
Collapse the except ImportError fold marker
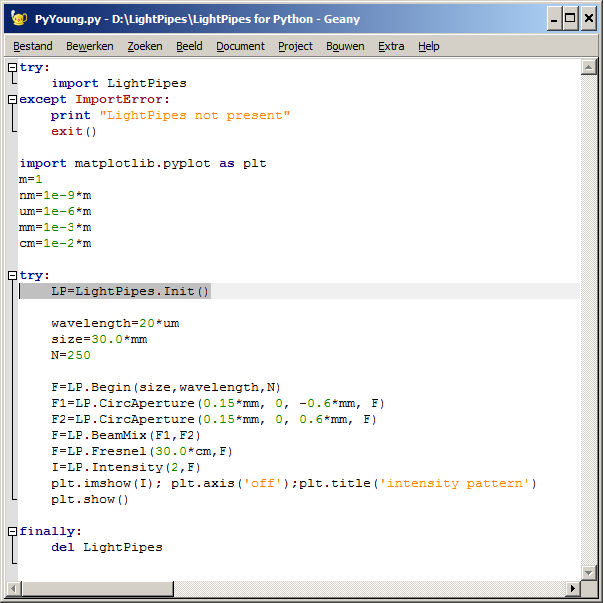click(x=12, y=99)
